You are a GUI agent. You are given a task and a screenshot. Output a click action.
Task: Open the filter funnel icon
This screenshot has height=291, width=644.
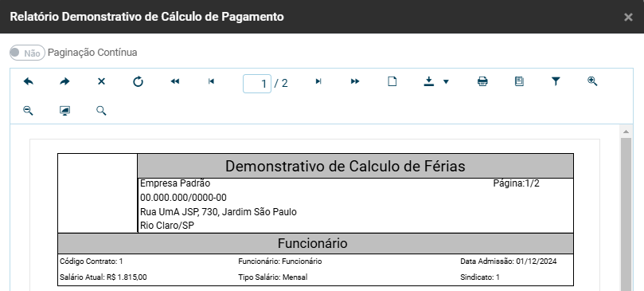pyautogui.click(x=556, y=81)
